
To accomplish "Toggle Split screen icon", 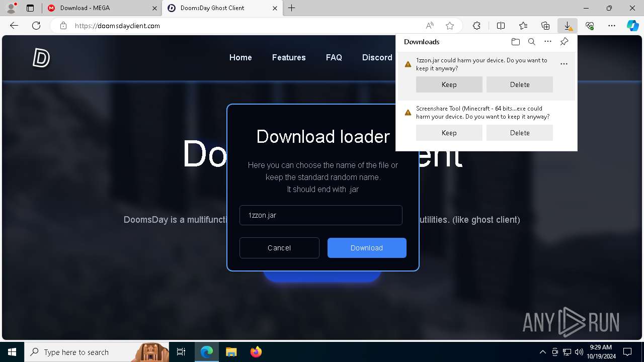I will 501,26.
